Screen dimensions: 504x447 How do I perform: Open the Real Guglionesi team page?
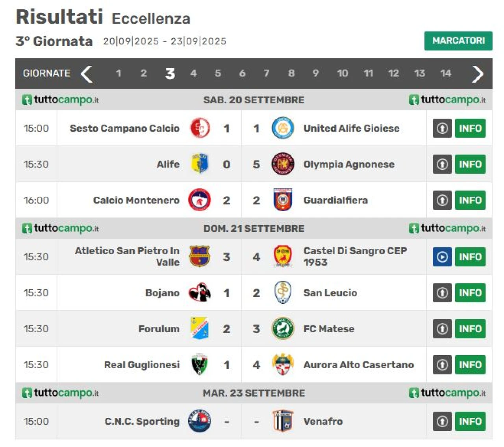[142, 365]
